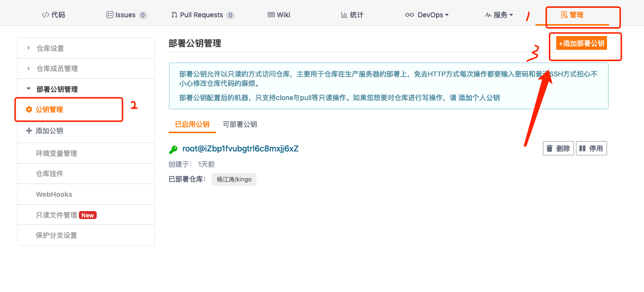
Task: Open the 统计 tab
Action: tap(352, 15)
